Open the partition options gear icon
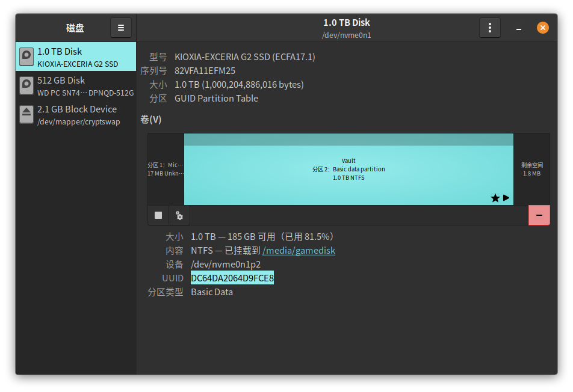573x392 pixels. point(179,215)
